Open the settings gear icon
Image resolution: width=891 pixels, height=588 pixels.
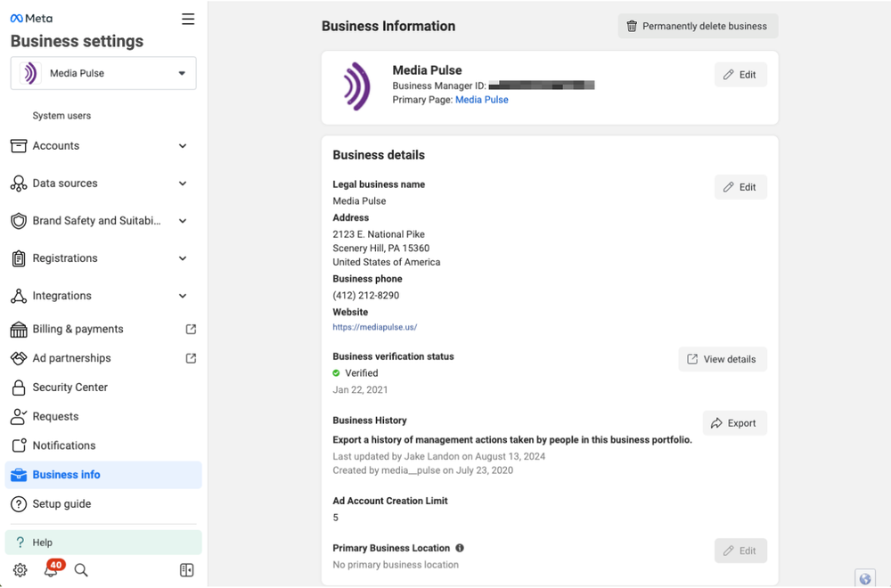(x=20, y=570)
